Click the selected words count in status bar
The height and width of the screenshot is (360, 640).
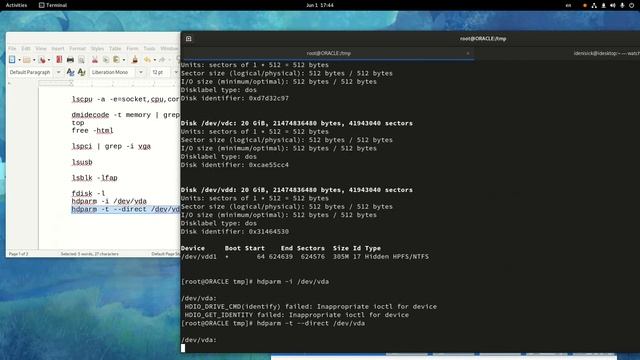(89, 254)
